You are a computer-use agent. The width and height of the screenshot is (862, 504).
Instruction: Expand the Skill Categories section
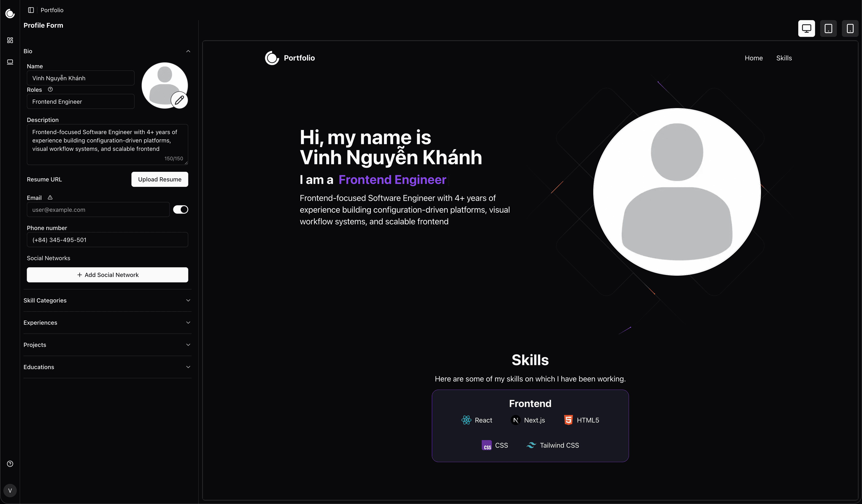(x=107, y=300)
